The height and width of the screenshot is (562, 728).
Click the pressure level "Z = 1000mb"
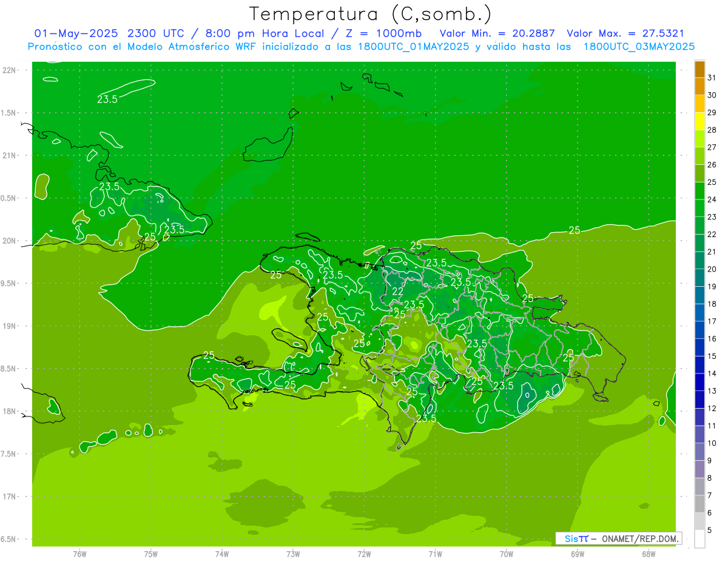click(x=383, y=33)
